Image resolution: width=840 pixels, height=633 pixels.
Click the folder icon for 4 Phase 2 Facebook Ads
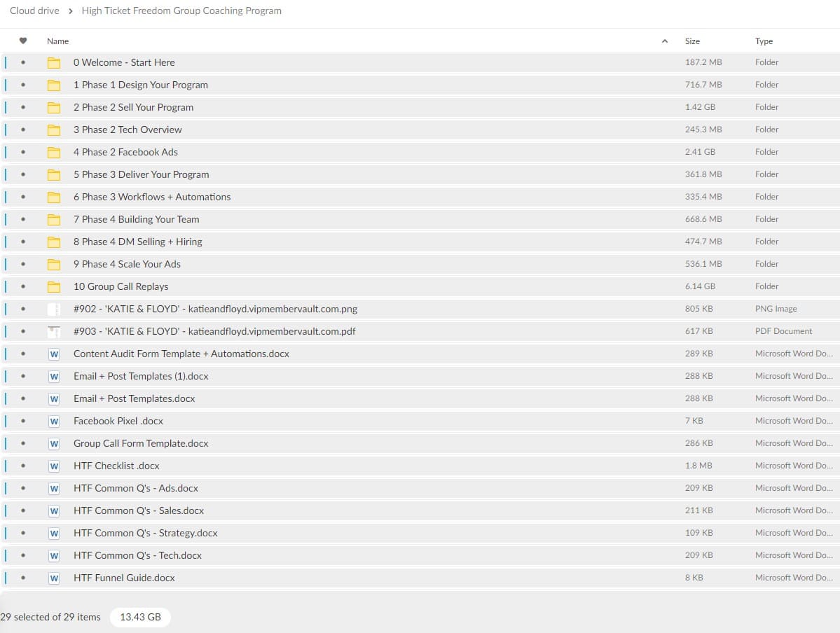click(54, 152)
